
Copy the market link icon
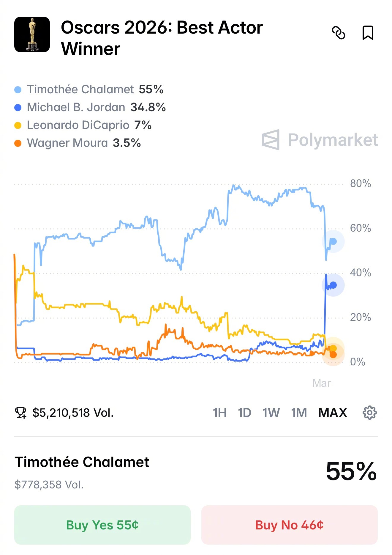point(338,33)
